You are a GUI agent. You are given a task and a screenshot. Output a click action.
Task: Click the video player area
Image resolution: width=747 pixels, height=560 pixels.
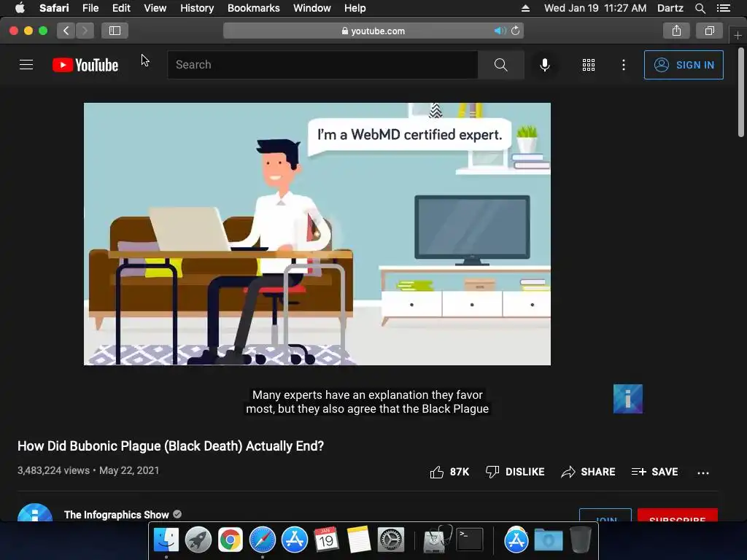[317, 234]
